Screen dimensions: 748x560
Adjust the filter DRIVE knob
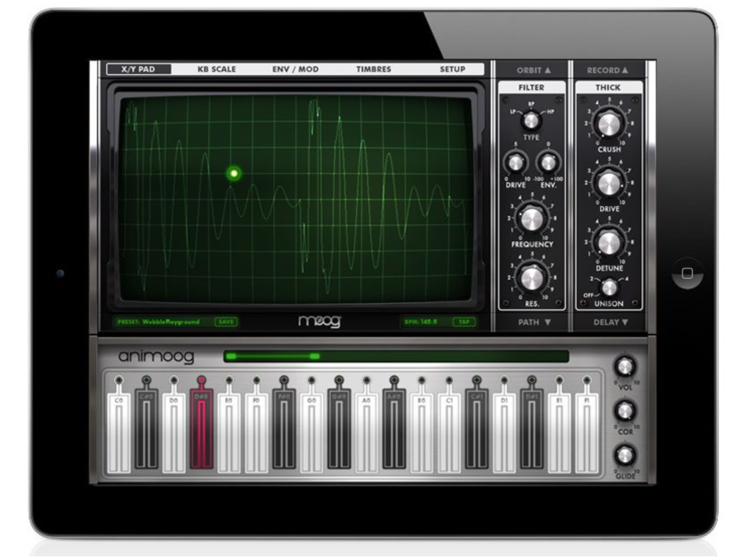click(x=516, y=163)
